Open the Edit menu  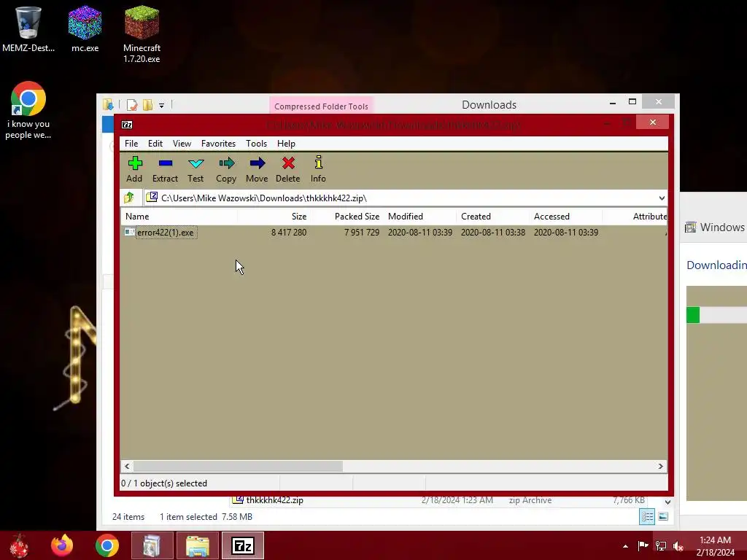click(155, 144)
